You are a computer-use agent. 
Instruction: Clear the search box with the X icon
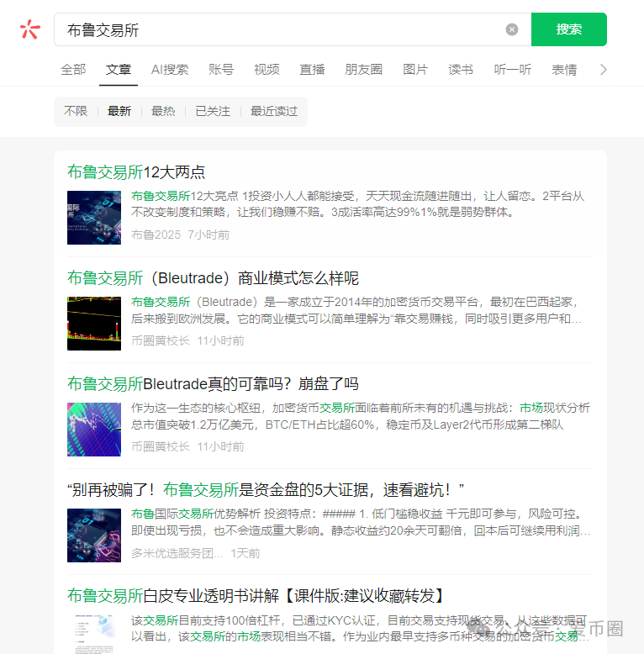click(x=512, y=29)
